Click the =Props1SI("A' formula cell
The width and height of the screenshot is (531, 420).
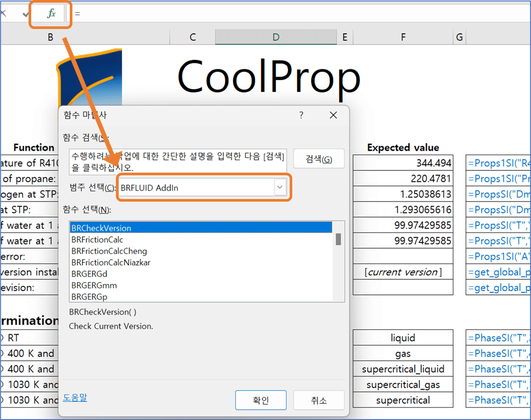click(498, 256)
